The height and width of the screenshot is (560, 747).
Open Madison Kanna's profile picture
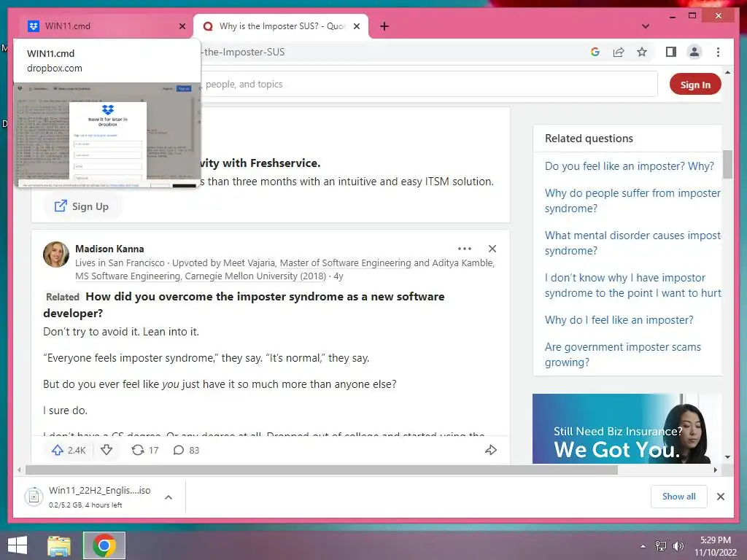pos(56,254)
